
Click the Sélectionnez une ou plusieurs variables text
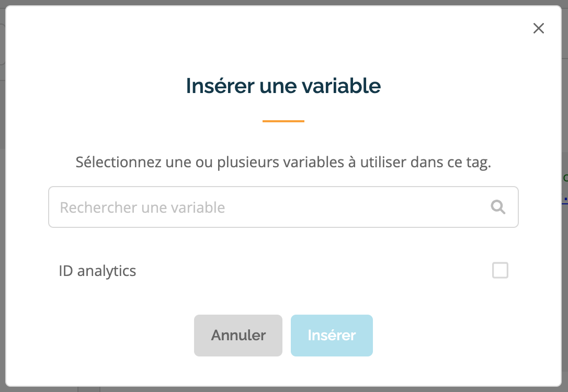tap(283, 162)
